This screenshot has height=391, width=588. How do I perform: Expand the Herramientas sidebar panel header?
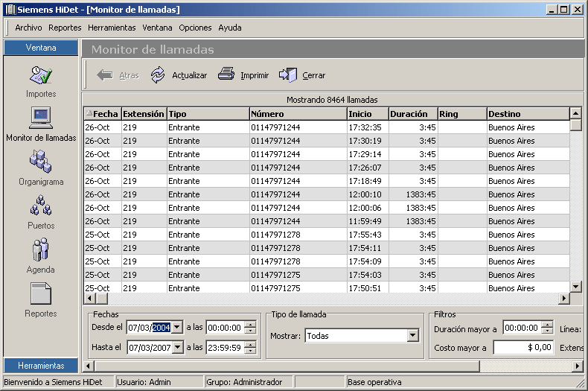pyautogui.click(x=41, y=366)
